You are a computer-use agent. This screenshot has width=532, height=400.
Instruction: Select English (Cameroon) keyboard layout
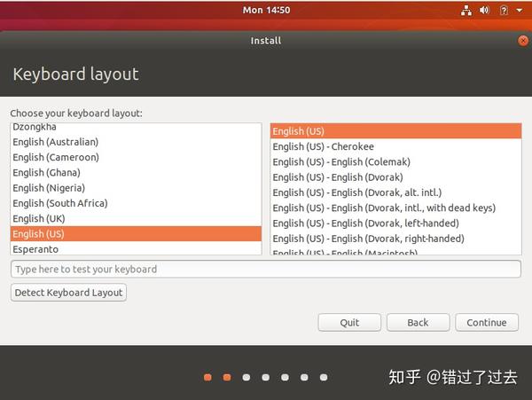[136, 157]
